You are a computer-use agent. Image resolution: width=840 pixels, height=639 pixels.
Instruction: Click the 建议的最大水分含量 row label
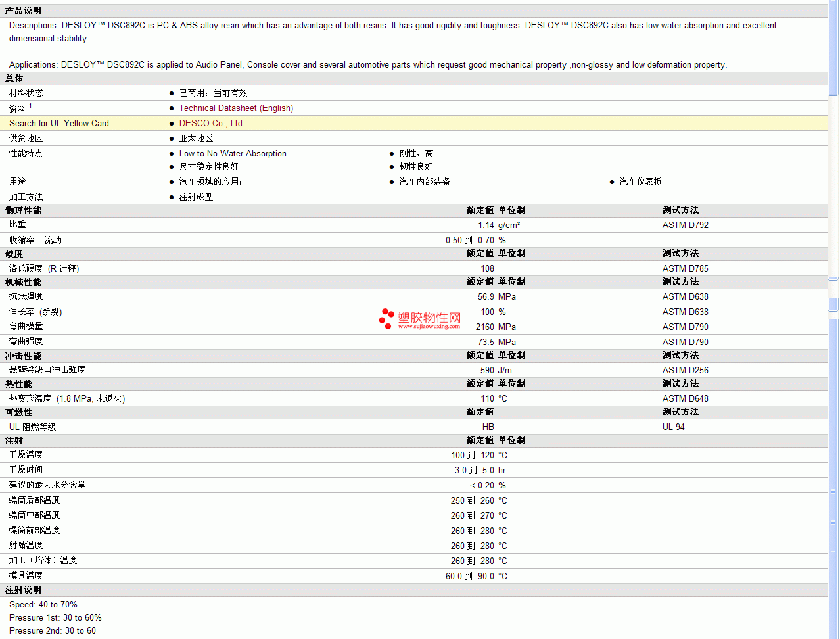[x=47, y=485]
